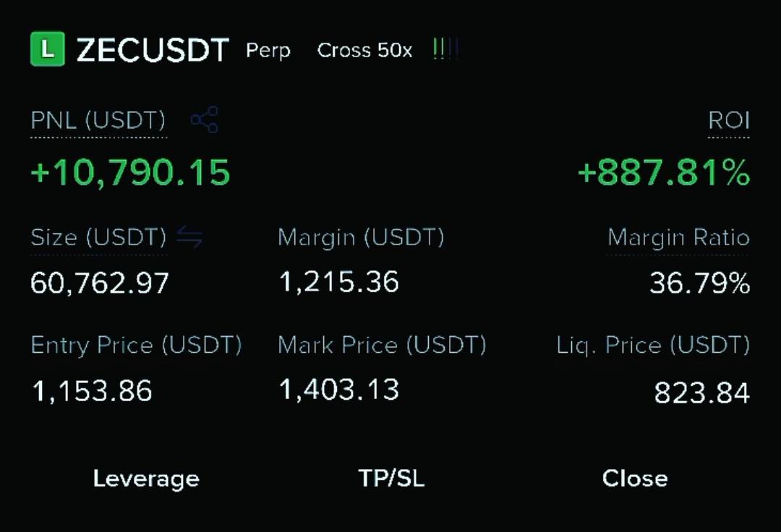Tap the Liq. Price (USDT) label
Screen dimensions: 781x532
coord(653,346)
